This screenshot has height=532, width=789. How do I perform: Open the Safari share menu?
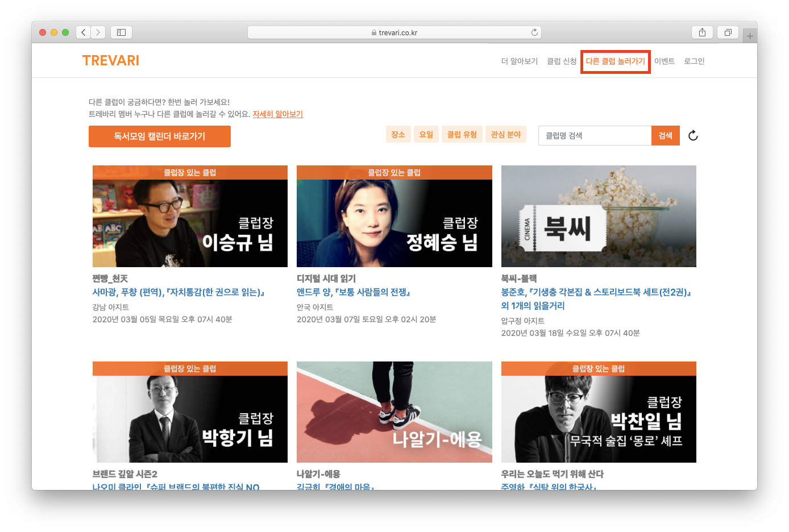point(702,32)
